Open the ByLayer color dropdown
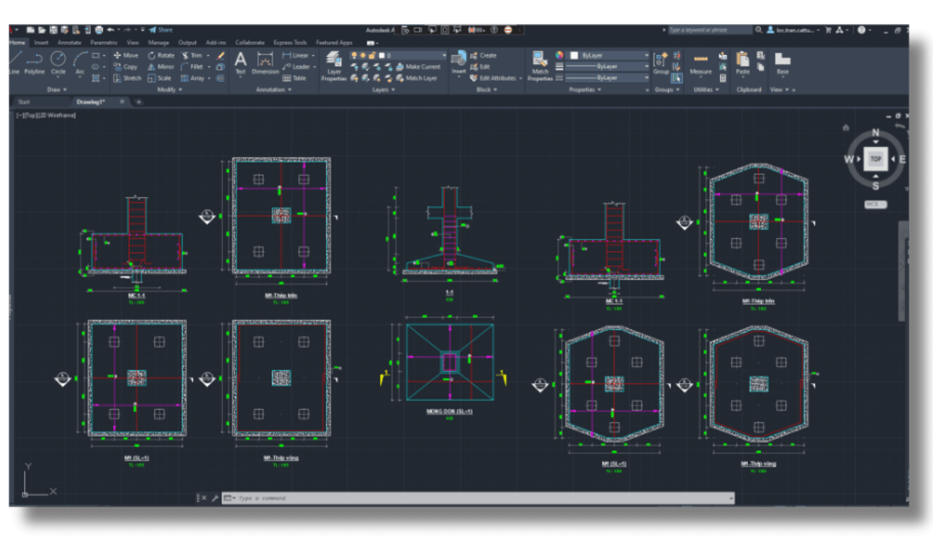This screenshot has height=560, width=933. tap(609, 55)
